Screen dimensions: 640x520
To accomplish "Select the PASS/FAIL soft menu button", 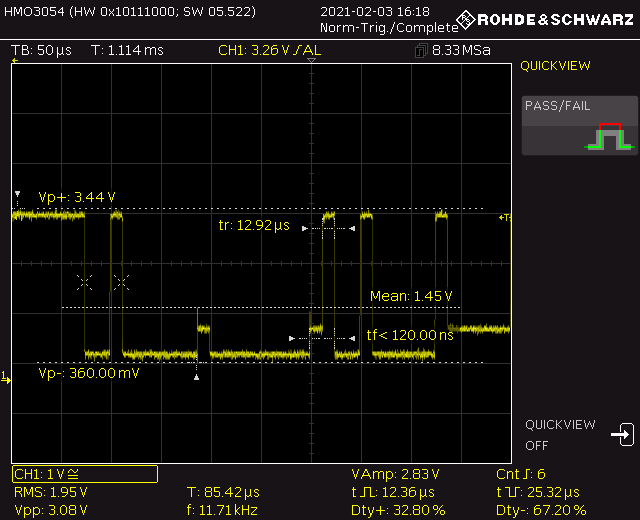I will coord(580,125).
